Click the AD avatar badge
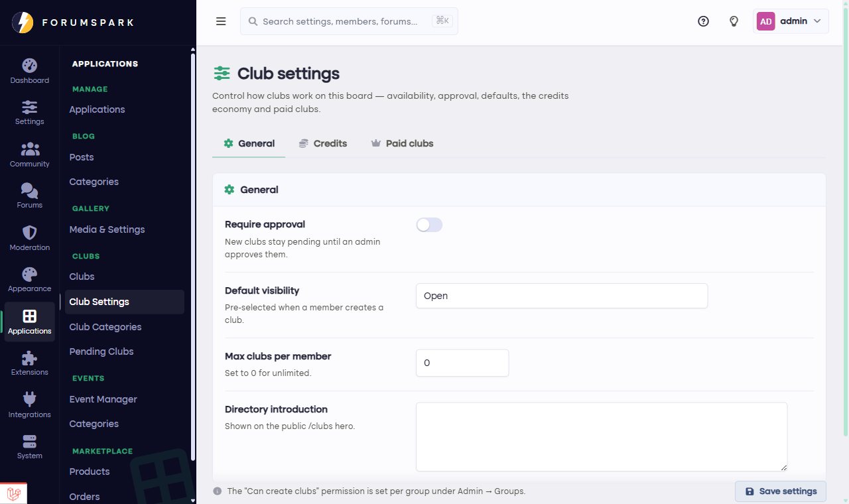849x504 pixels. pos(765,21)
